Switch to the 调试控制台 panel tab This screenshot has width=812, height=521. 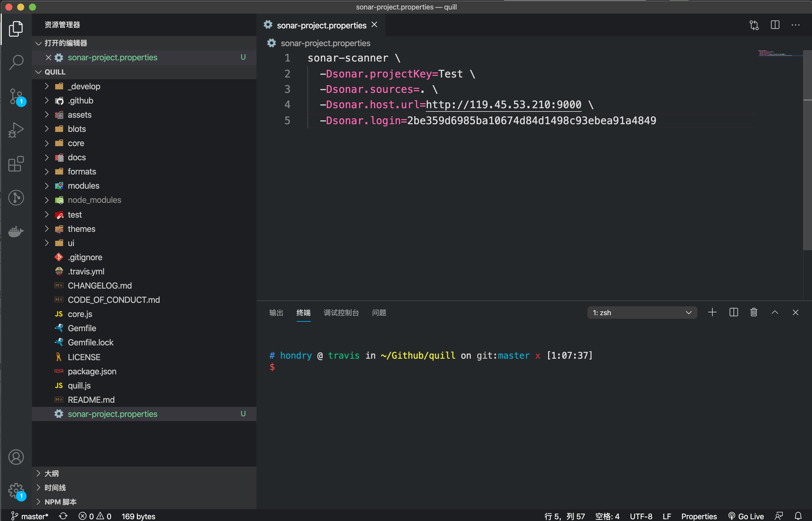pyautogui.click(x=341, y=313)
